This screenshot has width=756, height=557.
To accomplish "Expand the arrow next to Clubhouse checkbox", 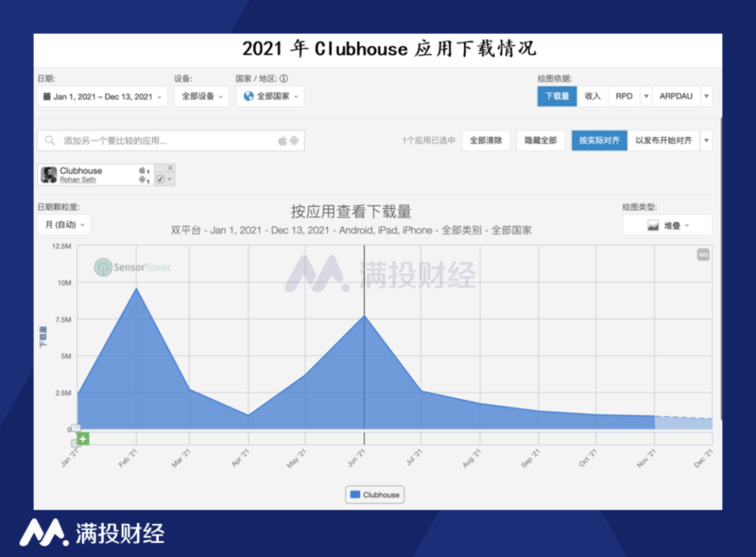I will click(169, 179).
